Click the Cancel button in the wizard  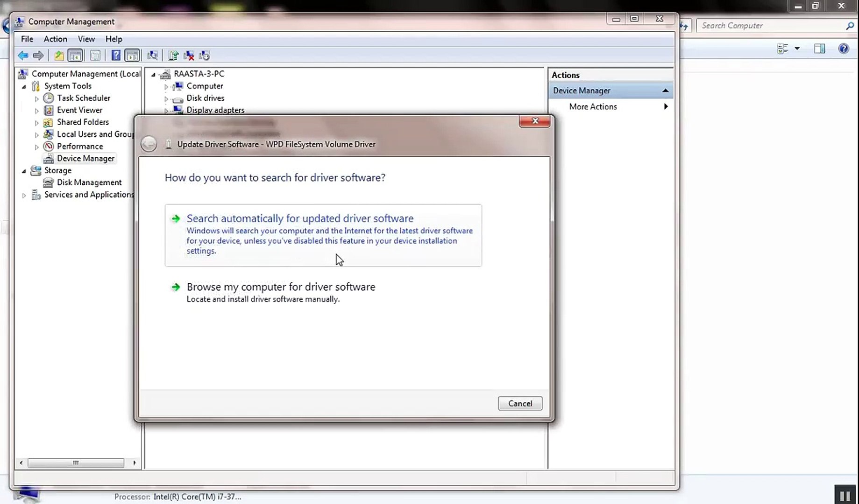point(520,403)
